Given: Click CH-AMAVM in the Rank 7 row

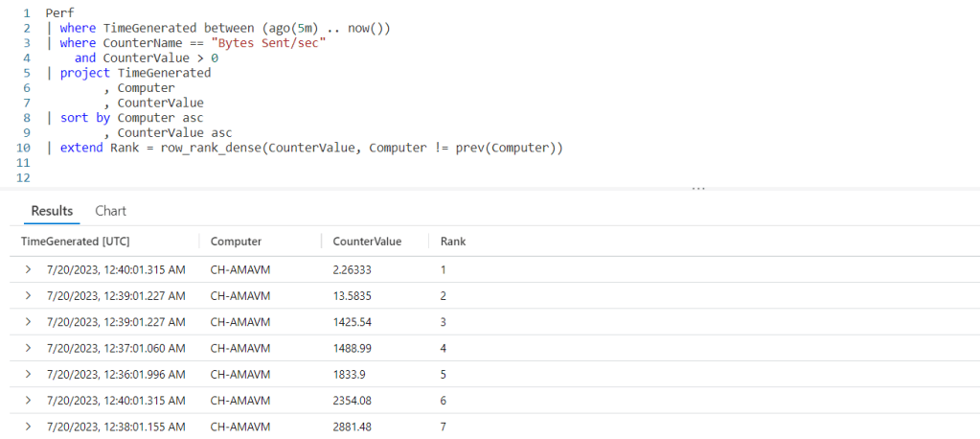Looking at the screenshot, I should click(240, 427).
